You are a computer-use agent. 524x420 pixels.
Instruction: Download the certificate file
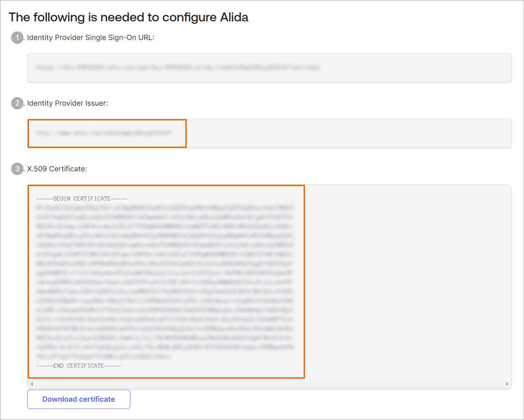pos(78,399)
